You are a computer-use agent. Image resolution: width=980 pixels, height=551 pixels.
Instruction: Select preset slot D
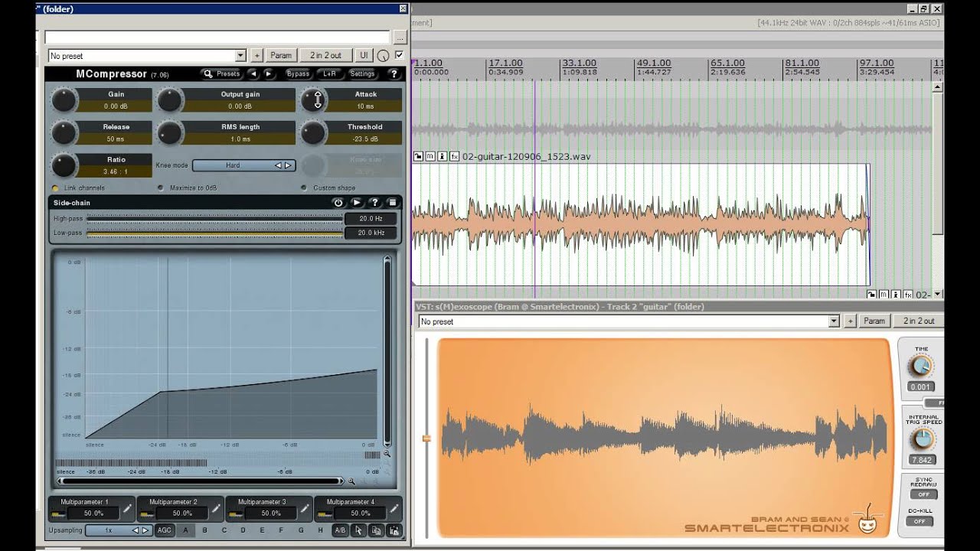point(243,530)
